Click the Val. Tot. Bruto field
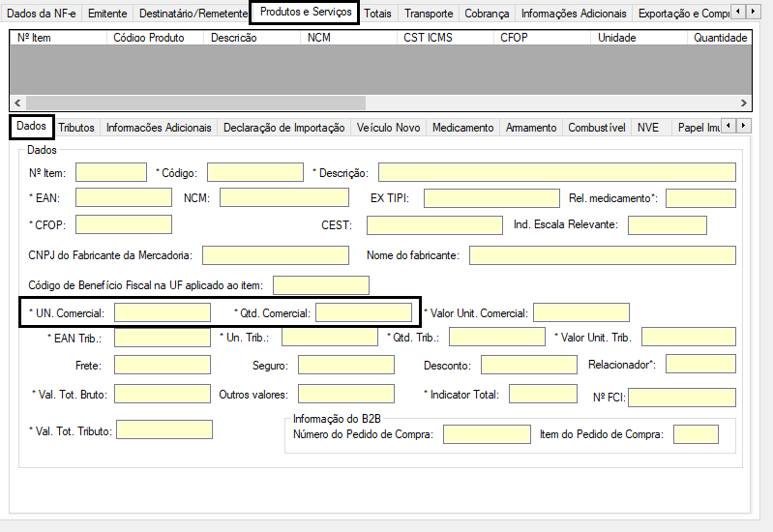 pyautogui.click(x=163, y=394)
